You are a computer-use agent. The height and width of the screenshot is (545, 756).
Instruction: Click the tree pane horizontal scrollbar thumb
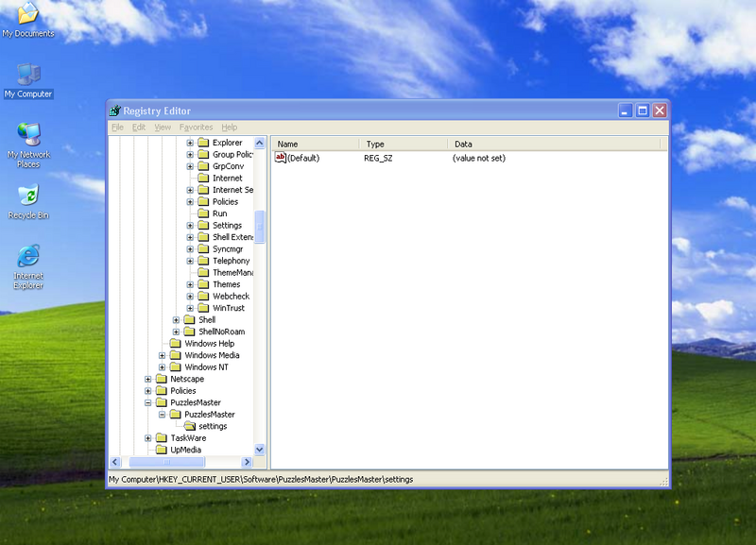tap(167, 462)
